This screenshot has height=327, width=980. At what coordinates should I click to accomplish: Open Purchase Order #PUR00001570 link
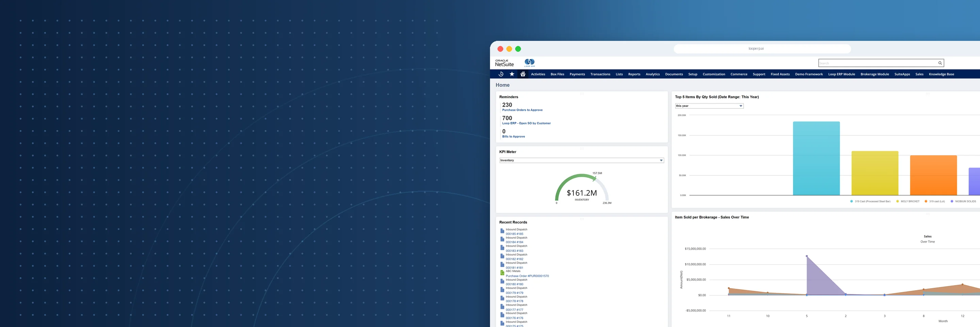(527, 276)
